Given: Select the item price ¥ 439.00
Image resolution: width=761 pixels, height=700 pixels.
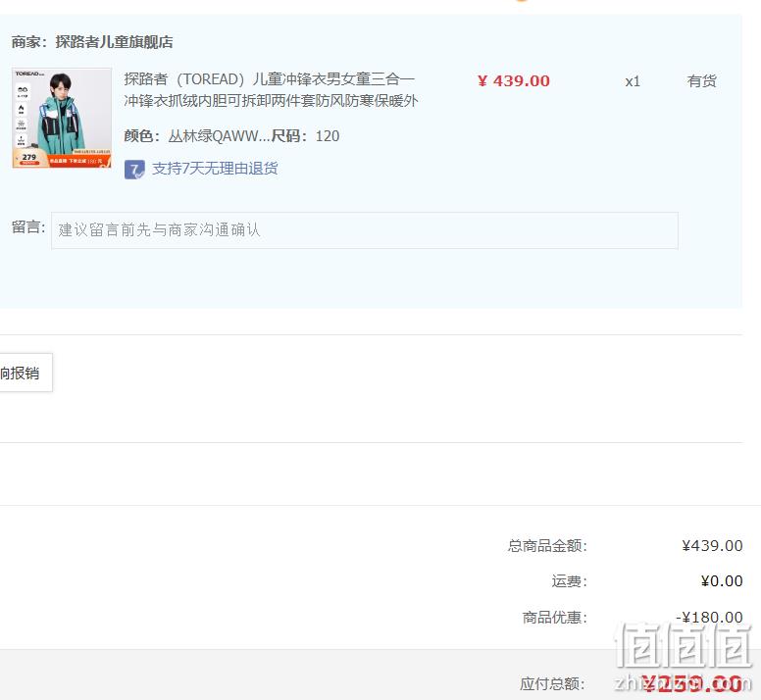Looking at the screenshot, I should [x=514, y=81].
